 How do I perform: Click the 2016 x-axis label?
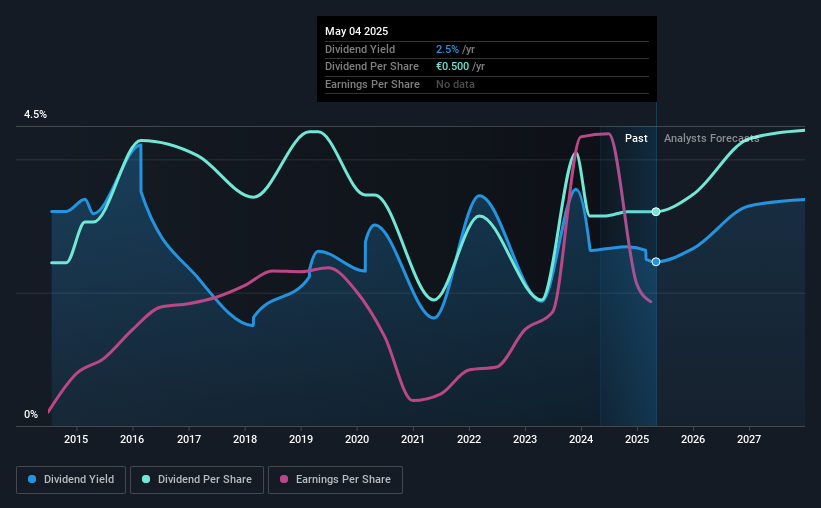click(x=132, y=439)
